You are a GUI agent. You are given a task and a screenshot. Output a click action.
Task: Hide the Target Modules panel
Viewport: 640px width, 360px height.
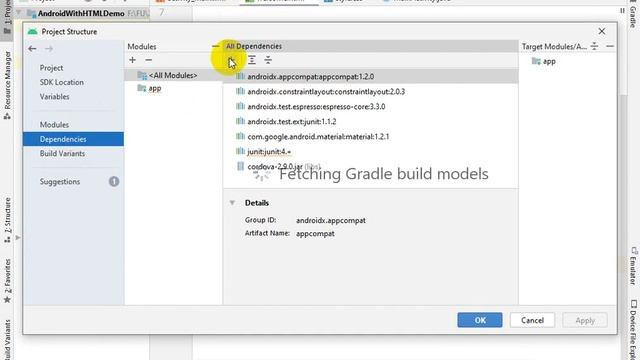[x=610, y=46]
